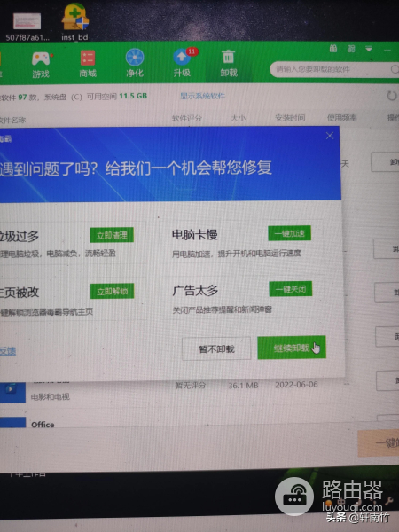The height and width of the screenshot is (532, 399).
Task: Open the 商城 (Store) toolbar icon
Action: tap(88, 64)
